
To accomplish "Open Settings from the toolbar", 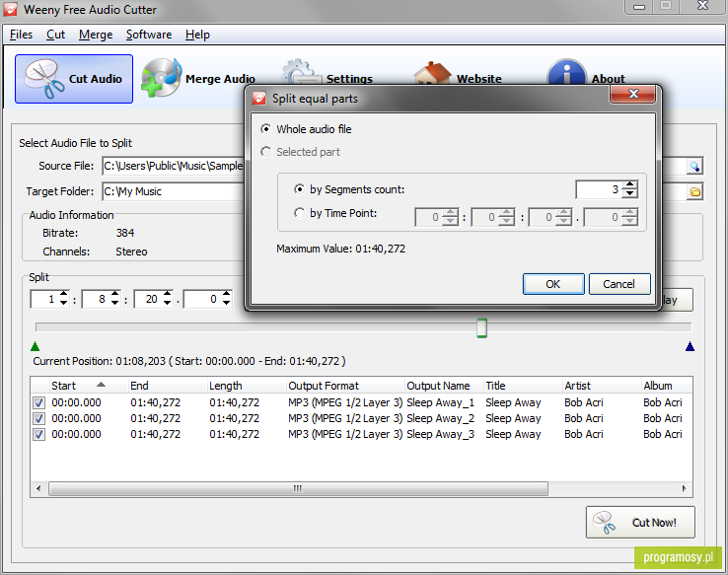I will click(x=327, y=74).
